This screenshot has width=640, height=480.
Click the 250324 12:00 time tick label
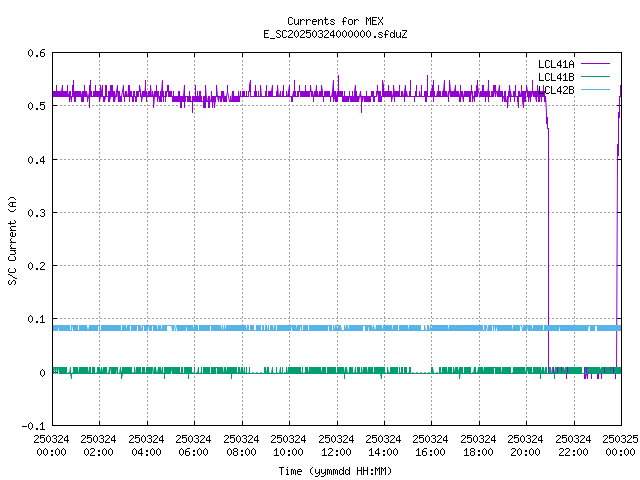click(x=336, y=446)
